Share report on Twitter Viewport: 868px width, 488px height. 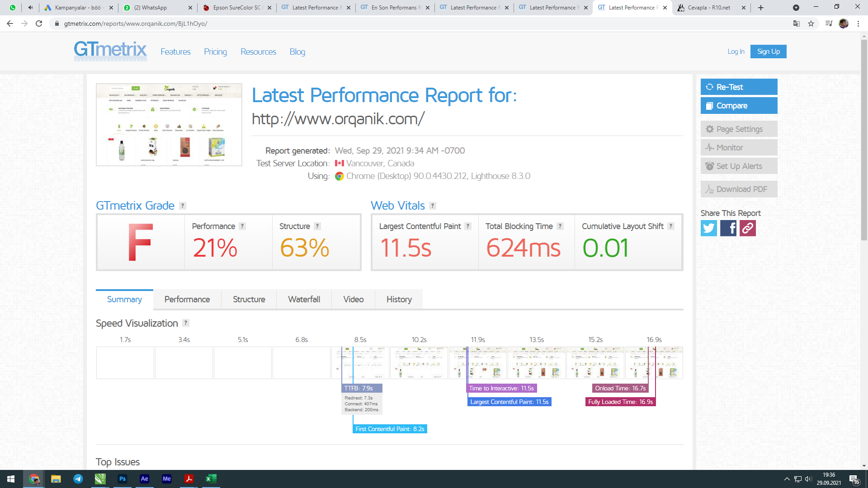coord(709,228)
